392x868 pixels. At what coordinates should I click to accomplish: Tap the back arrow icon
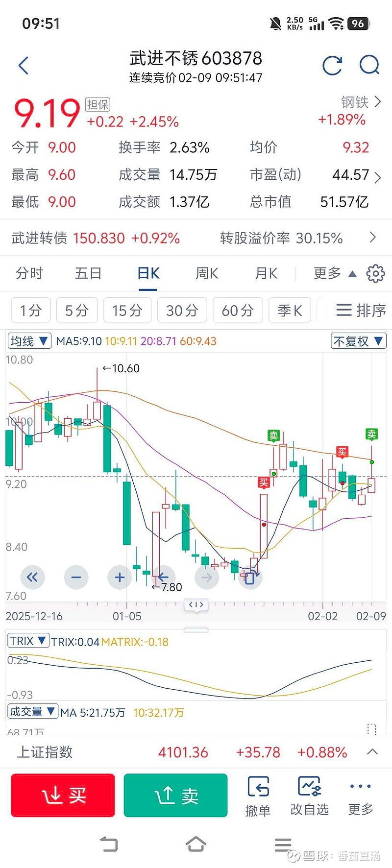pyautogui.click(x=23, y=66)
